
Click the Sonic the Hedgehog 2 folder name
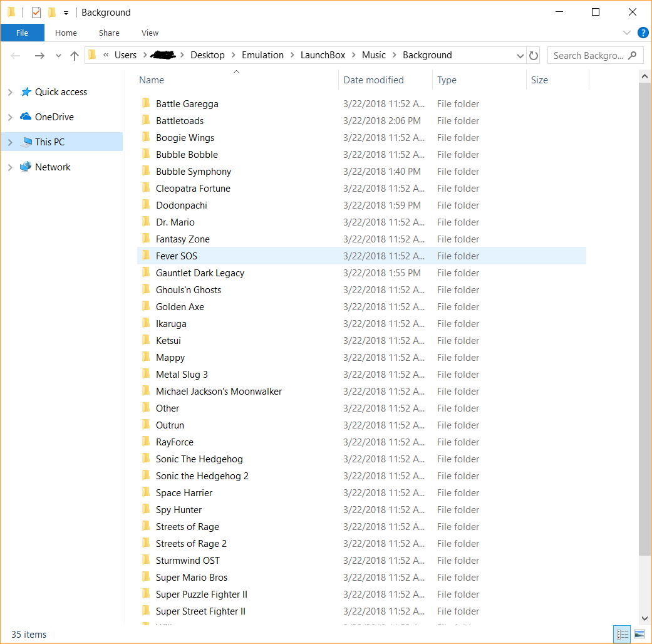click(202, 476)
